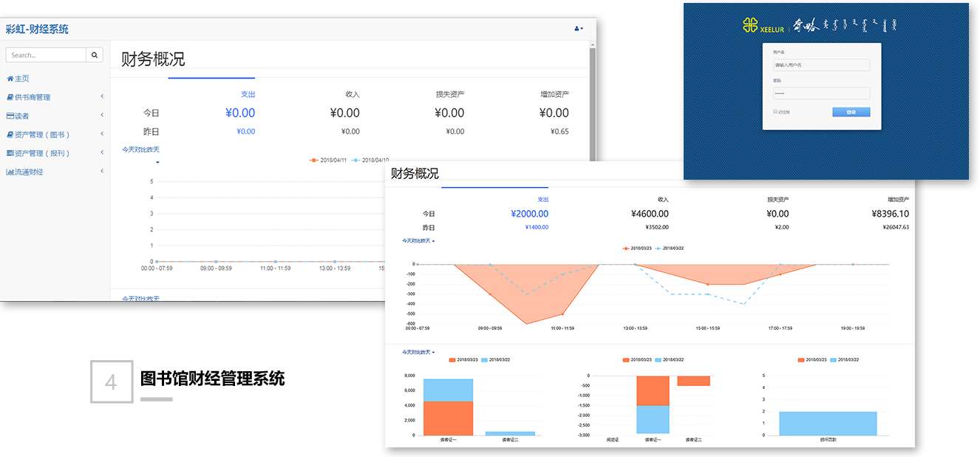Open the 流通财经 sidebar menu label
The image size is (980, 457).
(29, 172)
